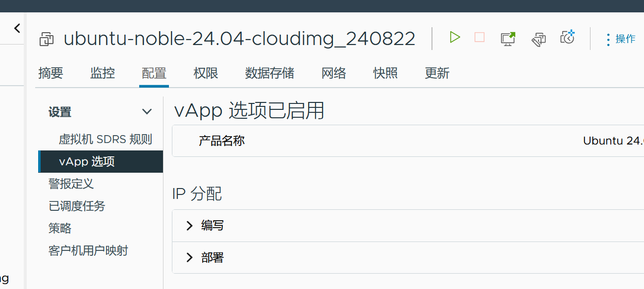Click the red power off square icon
This screenshot has width=644, height=289.
pos(479,38)
